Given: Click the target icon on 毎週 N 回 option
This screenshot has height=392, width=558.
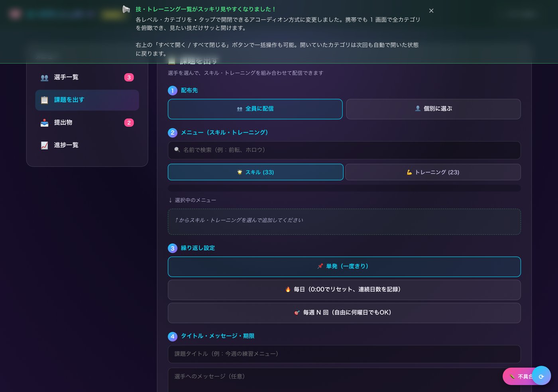Looking at the screenshot, I should pyautogui.click(x=297, y=312).
